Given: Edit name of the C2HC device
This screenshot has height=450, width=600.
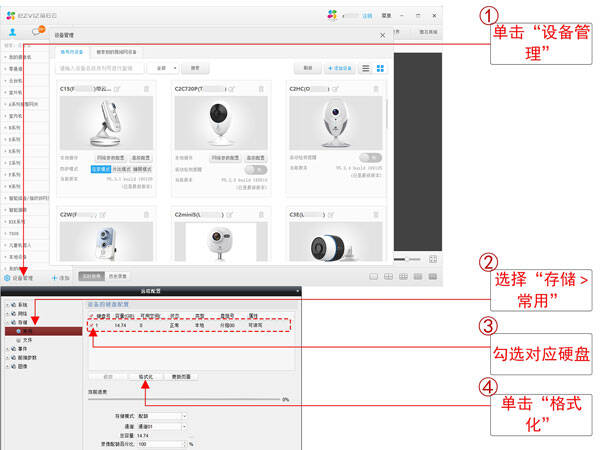Looking at the screenshot, I should point(335,89).
